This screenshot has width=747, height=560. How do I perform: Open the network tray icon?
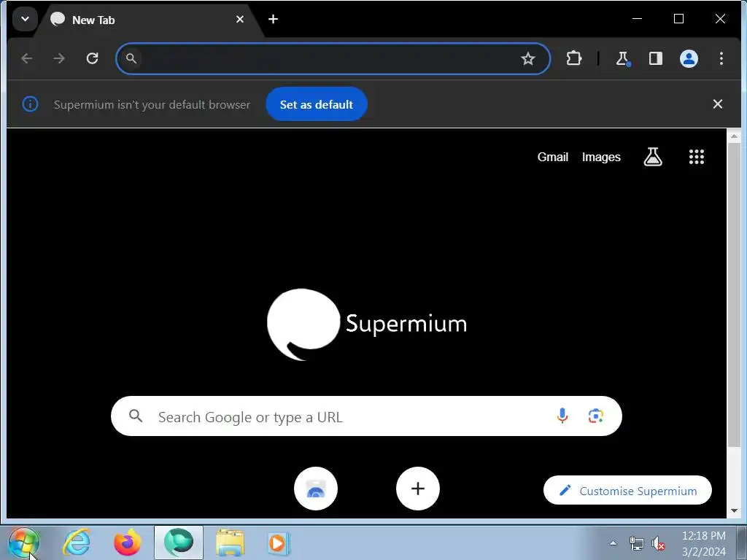pyautogui.click(x=636, y=542)
